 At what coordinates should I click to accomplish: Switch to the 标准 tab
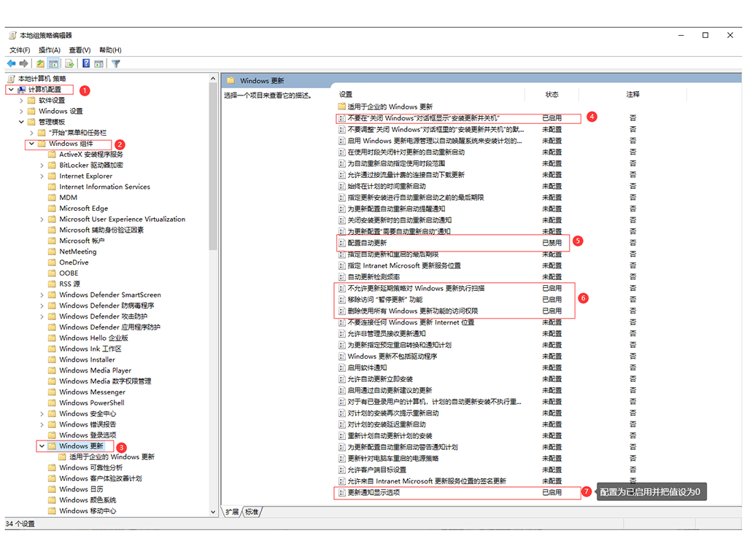click(x=252, y=512)
